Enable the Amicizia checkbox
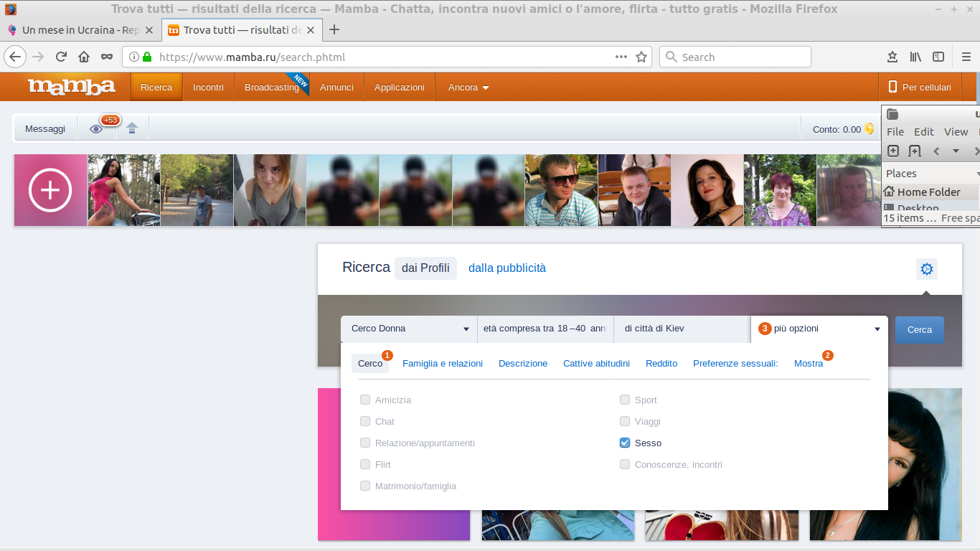 click(x=365, y=400)
